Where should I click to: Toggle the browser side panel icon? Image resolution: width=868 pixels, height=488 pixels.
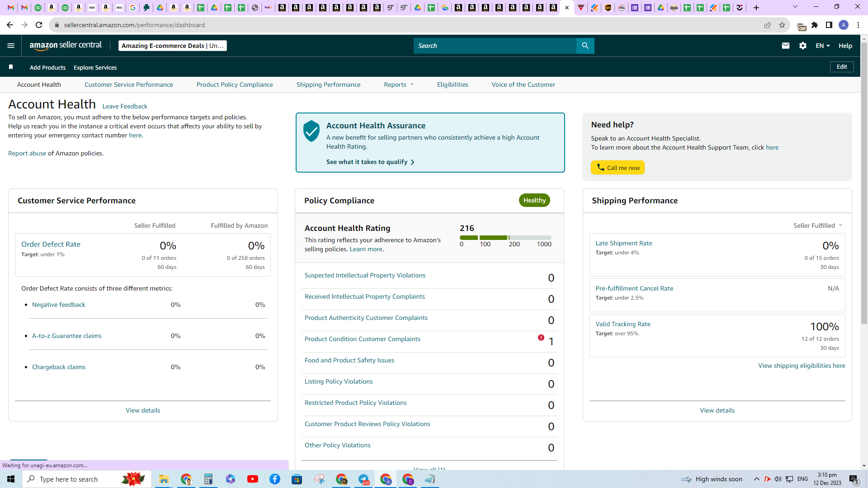[829, 25]
